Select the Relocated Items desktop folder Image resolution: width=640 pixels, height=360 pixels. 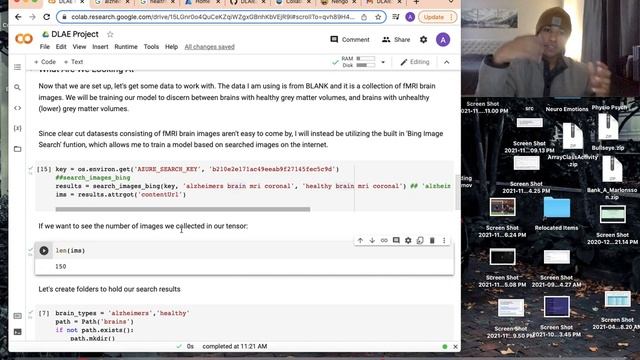tap(556, 214)
